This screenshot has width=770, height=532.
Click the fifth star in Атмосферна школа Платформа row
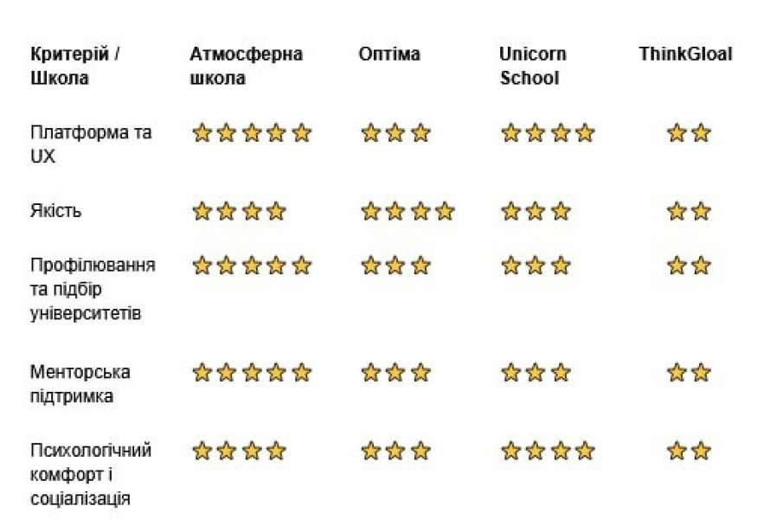click(301, 133)
